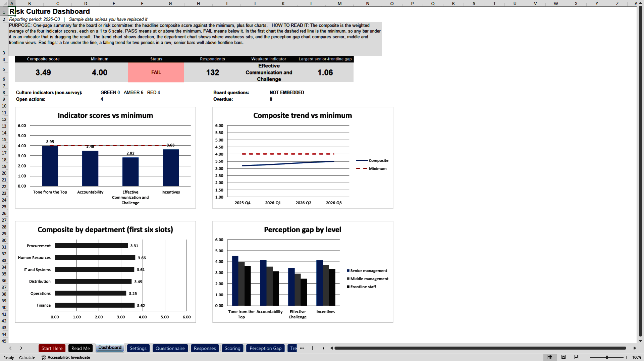Screen dimensions: 644x361
Task: Add a new sheet with plus button
Action: (x=313, y=348)
